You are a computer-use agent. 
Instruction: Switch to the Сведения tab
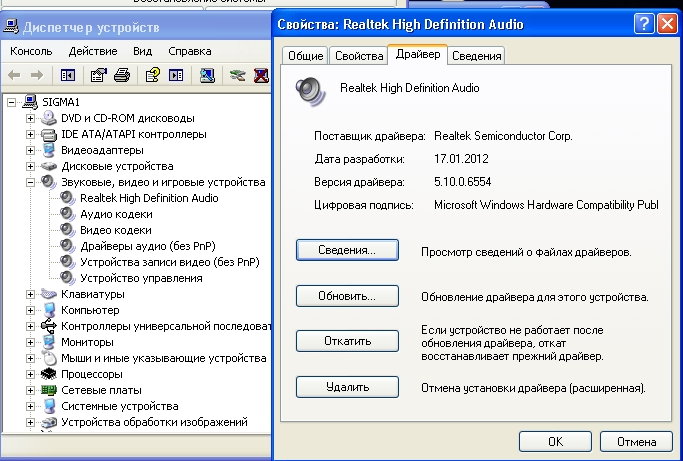point(477,56)
